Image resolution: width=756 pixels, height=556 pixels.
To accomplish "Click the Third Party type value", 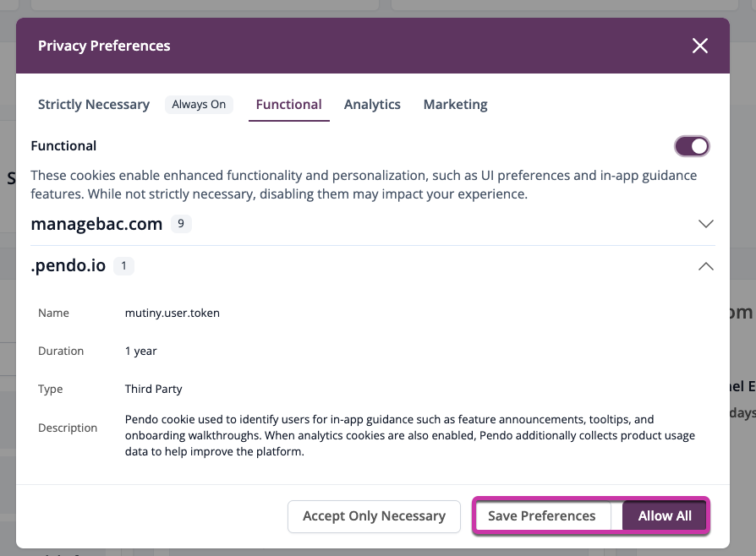I will pos(153,390).
